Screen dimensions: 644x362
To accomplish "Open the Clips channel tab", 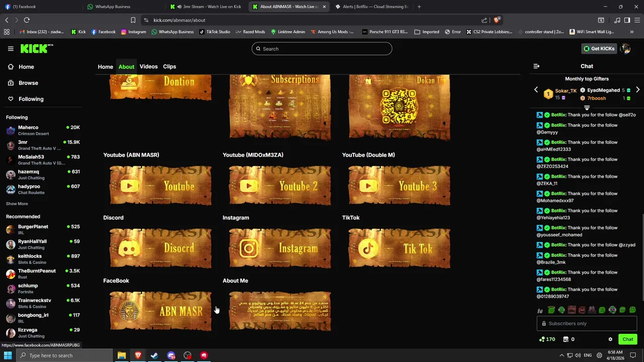I will coord(170,66).
